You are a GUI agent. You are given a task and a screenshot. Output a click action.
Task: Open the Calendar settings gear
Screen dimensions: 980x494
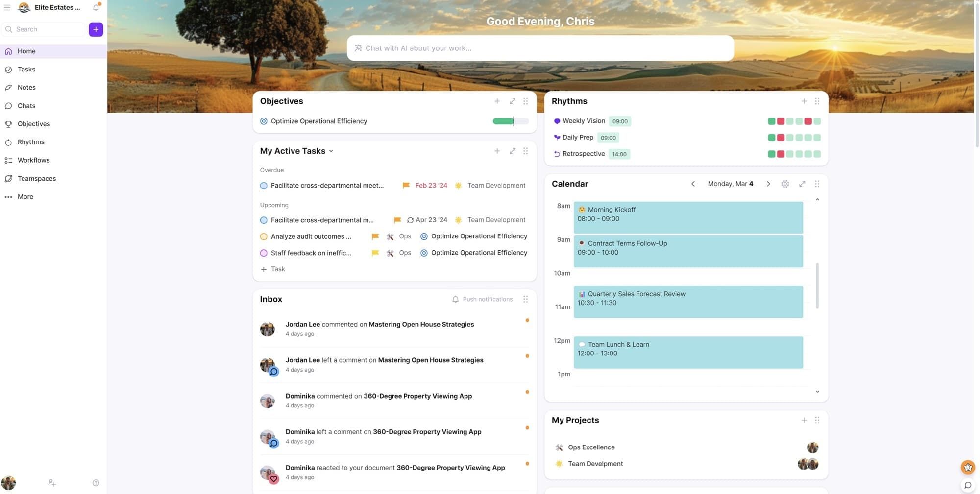[x=785, y=184]
